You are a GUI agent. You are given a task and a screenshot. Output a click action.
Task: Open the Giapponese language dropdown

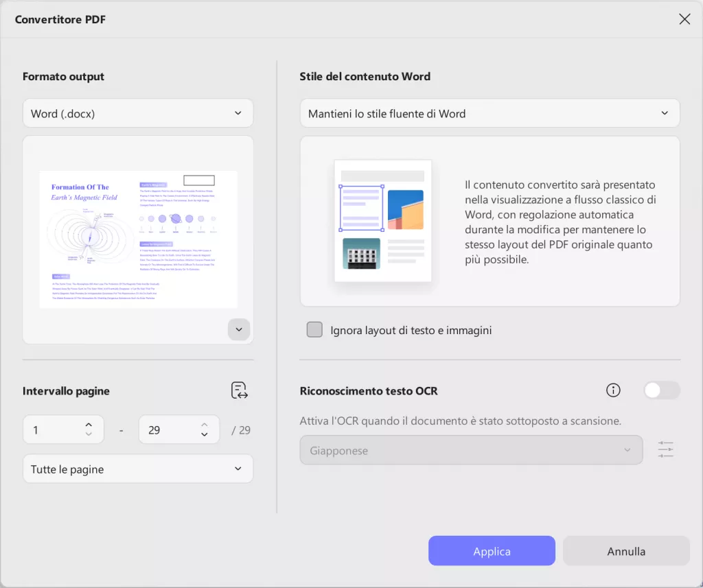471,451
